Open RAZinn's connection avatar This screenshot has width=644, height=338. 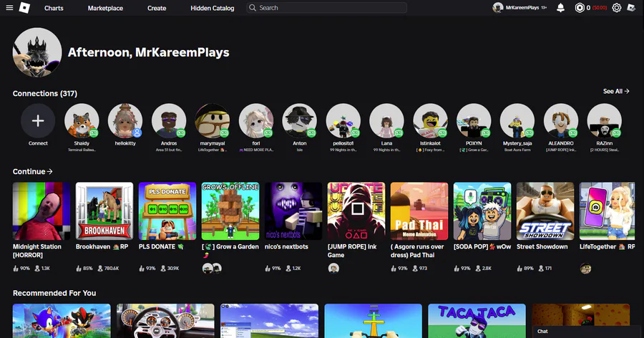tap(605, 120)
